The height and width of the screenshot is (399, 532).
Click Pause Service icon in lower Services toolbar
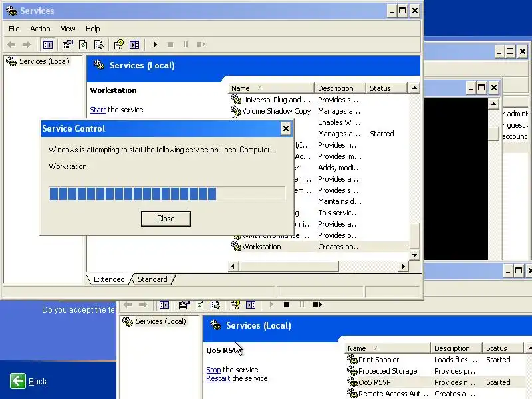coord(302,305)
